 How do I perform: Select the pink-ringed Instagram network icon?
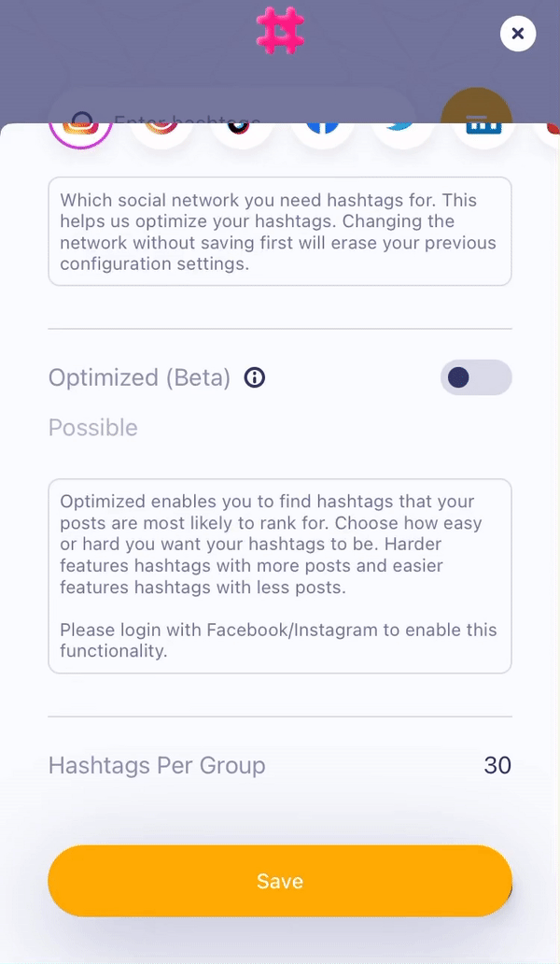click(x=80, y=133)
